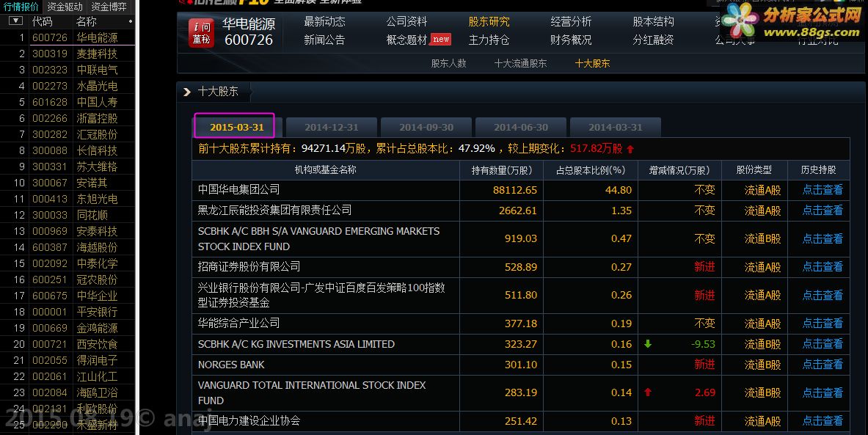Open the dropdown arrow above list numbers

(16, 21)
